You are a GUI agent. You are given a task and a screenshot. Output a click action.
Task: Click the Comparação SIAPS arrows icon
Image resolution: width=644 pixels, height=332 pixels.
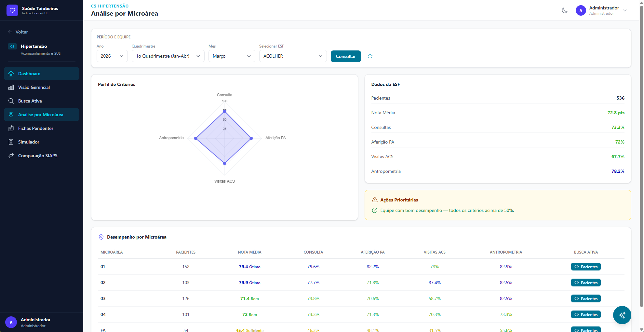tap(11, 156)
